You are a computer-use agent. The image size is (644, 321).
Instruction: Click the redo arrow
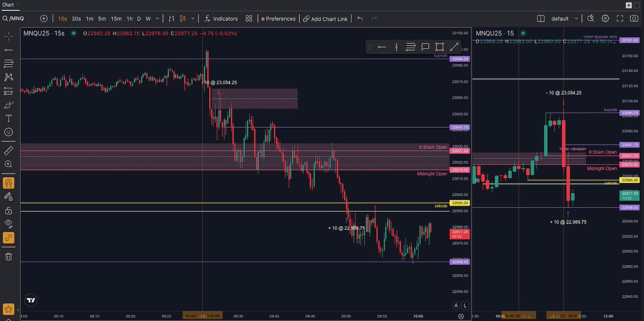click(x=374, y=18)
